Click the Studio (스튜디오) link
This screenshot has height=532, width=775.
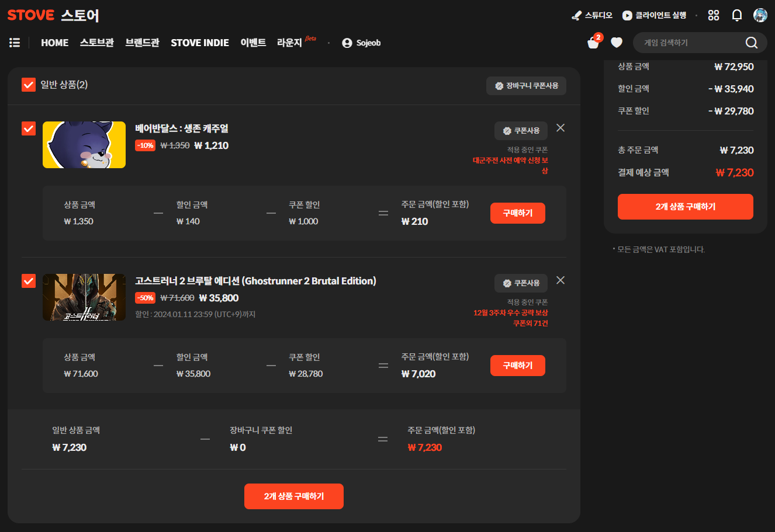[x=592, y=15]
